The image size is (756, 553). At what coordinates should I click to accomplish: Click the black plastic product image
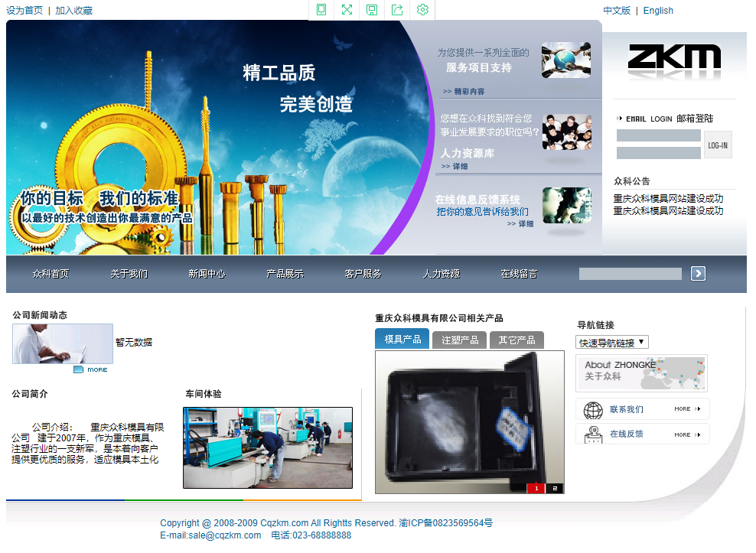click(470, 422)
